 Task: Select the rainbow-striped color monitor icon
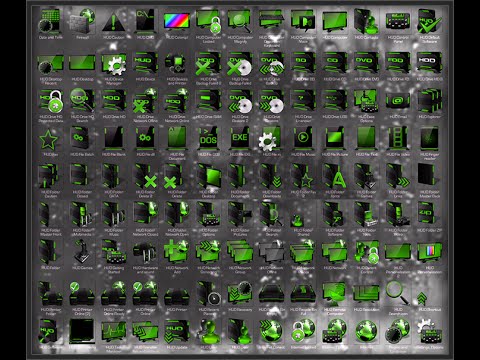tap(177, 22)
